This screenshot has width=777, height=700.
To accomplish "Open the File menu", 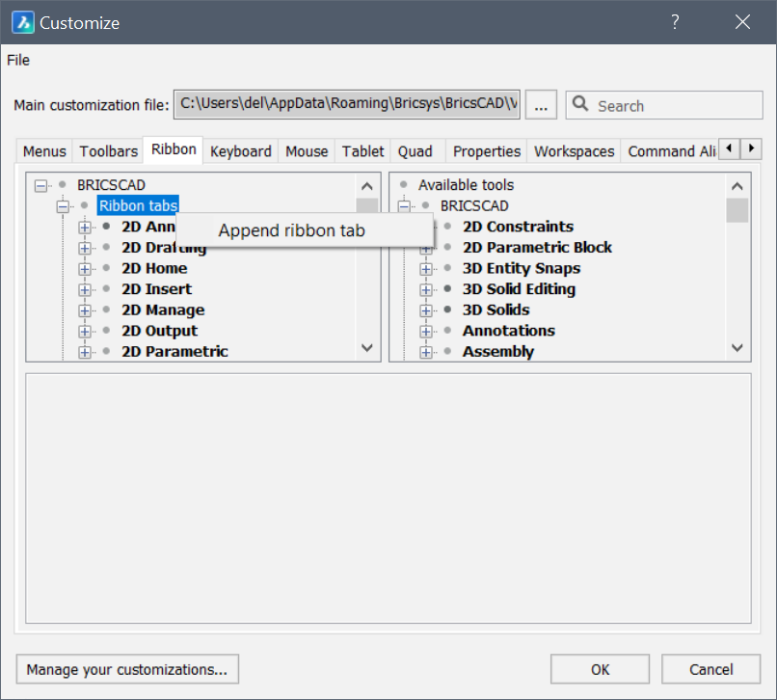I will (18, 60).
